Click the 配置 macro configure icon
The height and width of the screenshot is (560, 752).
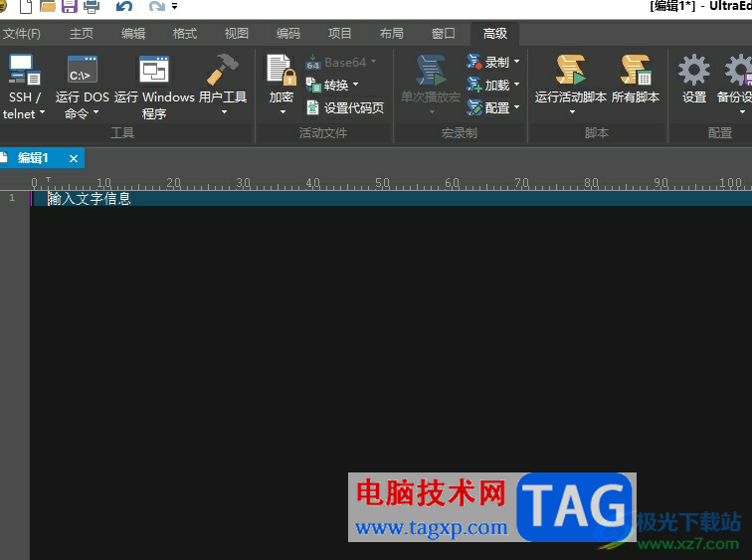click(x=474, y=107)
